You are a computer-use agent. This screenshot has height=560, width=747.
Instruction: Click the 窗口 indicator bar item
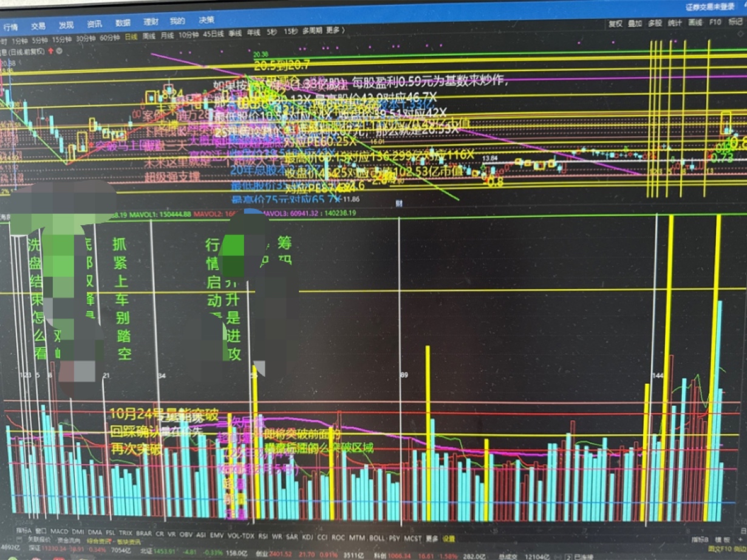tap(41, 531)
